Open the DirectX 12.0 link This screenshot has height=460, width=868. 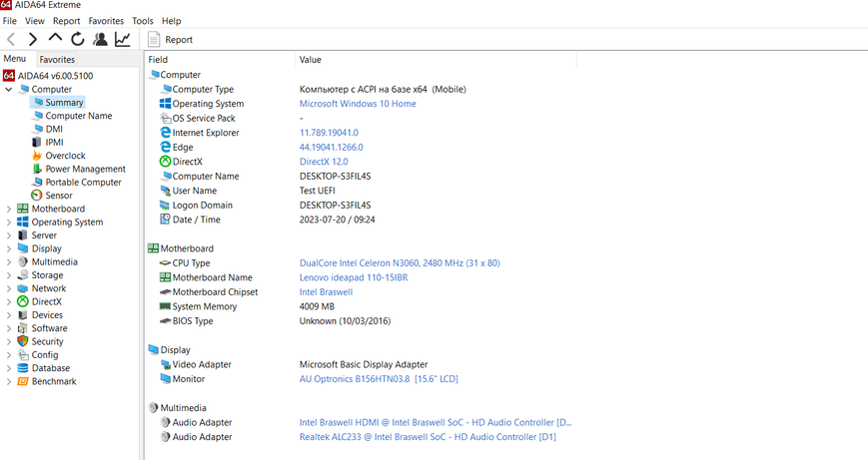click(324, 162)
